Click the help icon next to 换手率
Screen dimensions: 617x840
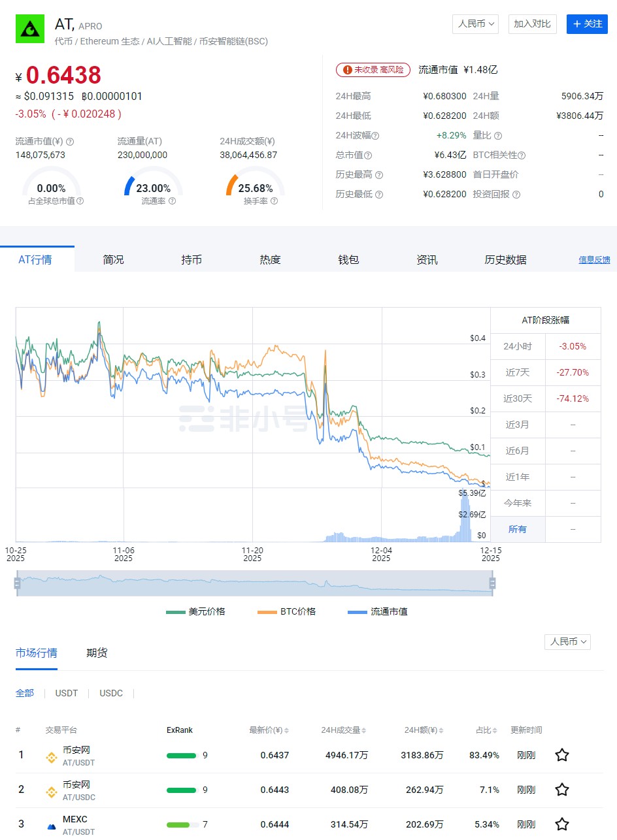[x=274, y=201]
